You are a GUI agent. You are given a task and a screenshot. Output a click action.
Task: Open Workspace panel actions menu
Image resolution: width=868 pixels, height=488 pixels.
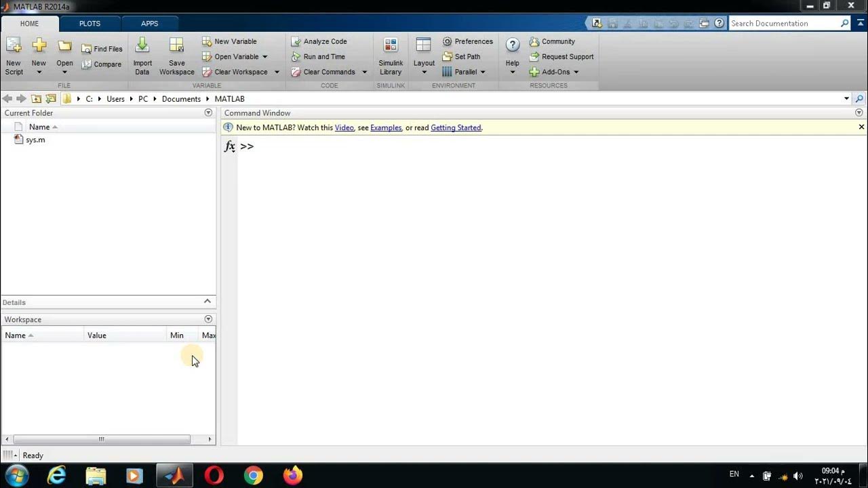coord(208,319)
